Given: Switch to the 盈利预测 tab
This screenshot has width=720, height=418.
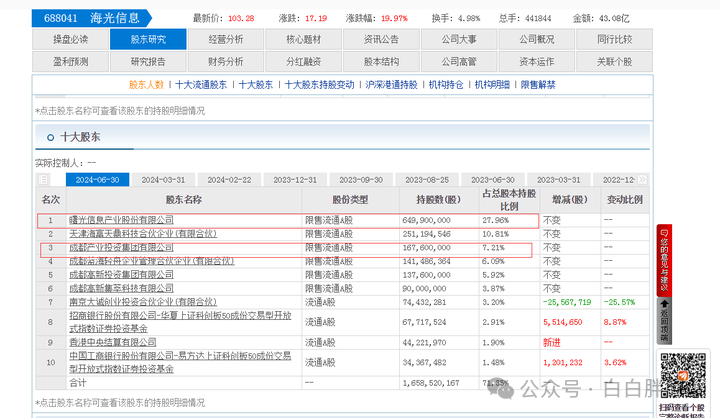Looking at the screenshot, I should click(71, 62).
